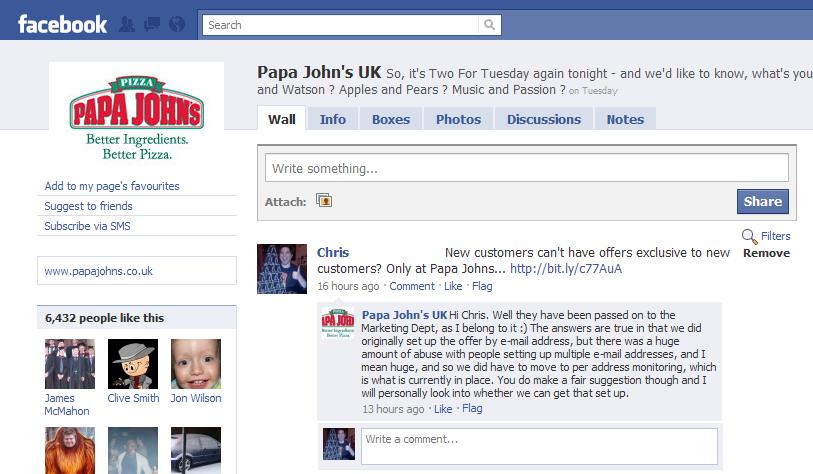Click Comment under Chris's post
Image resolution: width=813 pixels, height=474 pixels.
(x=412, y=286)
